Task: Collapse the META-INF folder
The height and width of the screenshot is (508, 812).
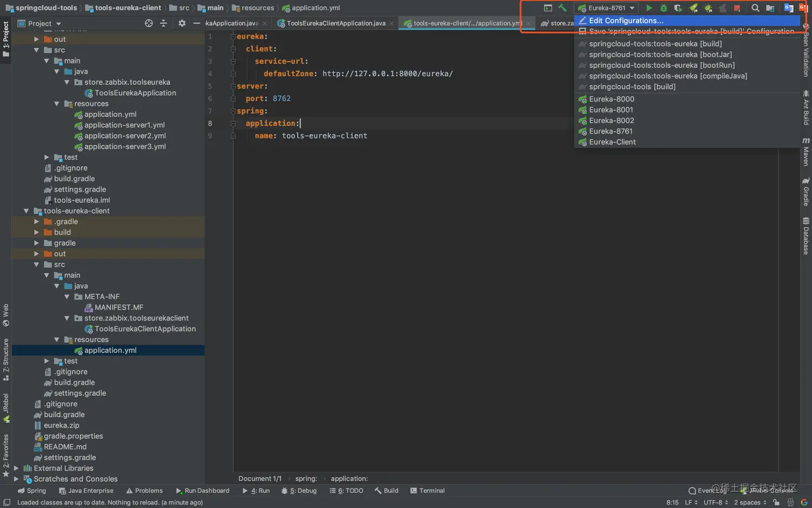Action: click(67, 297)
